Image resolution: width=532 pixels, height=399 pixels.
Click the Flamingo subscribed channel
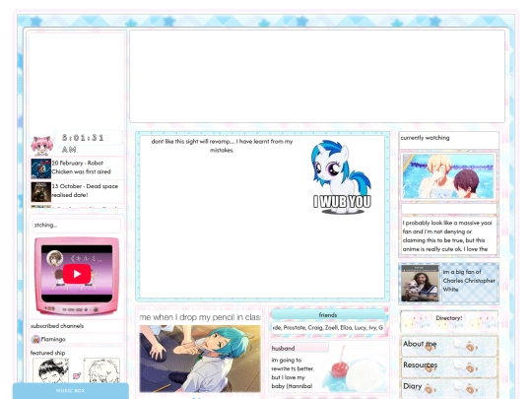tap(53, 339)
